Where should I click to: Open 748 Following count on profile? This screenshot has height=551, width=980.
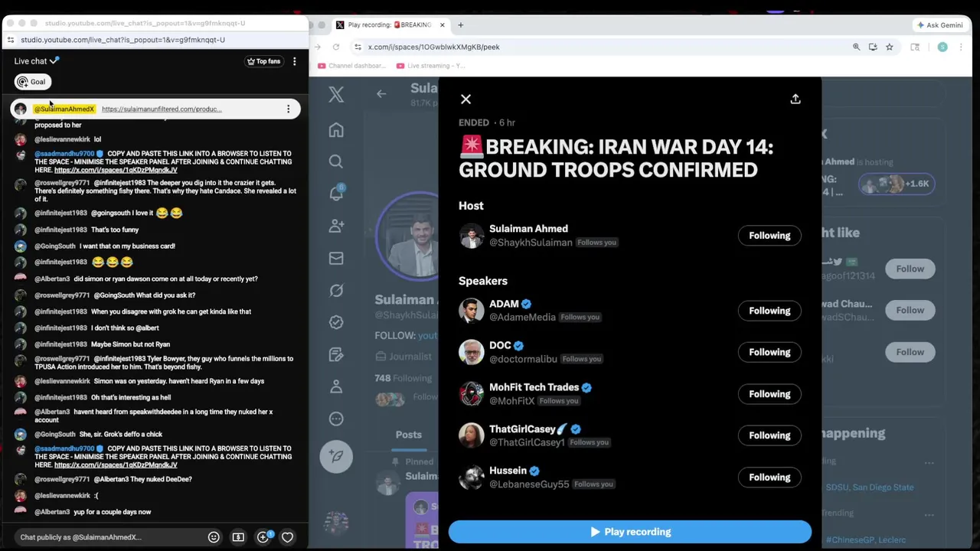tap(403, 378)
